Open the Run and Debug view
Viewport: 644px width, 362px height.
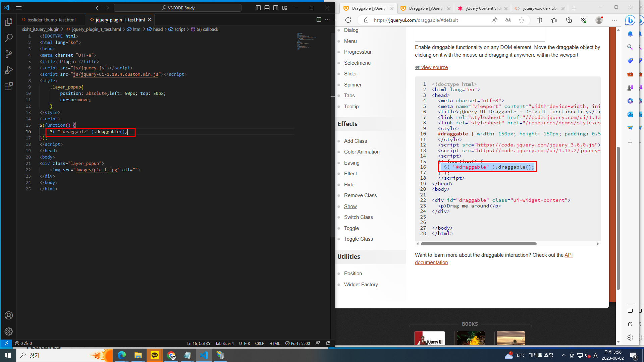click(9, 70)
